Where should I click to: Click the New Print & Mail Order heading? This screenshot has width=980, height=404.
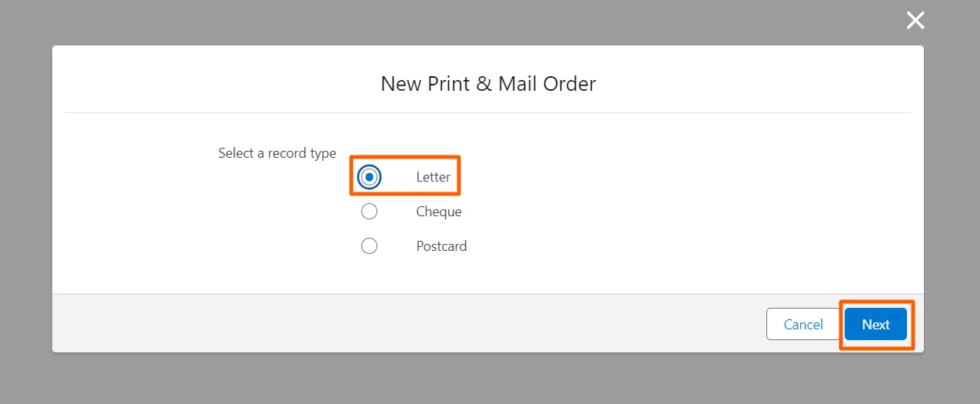488,84
